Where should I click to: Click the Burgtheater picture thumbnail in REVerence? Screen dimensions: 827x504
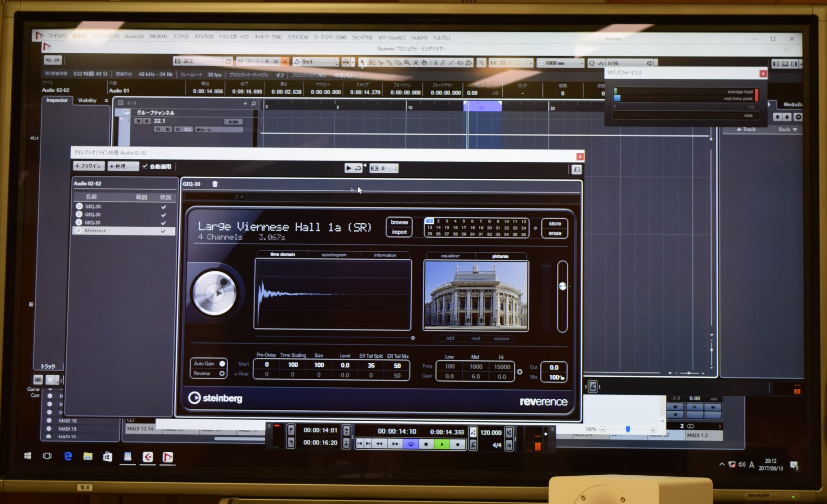476,296
